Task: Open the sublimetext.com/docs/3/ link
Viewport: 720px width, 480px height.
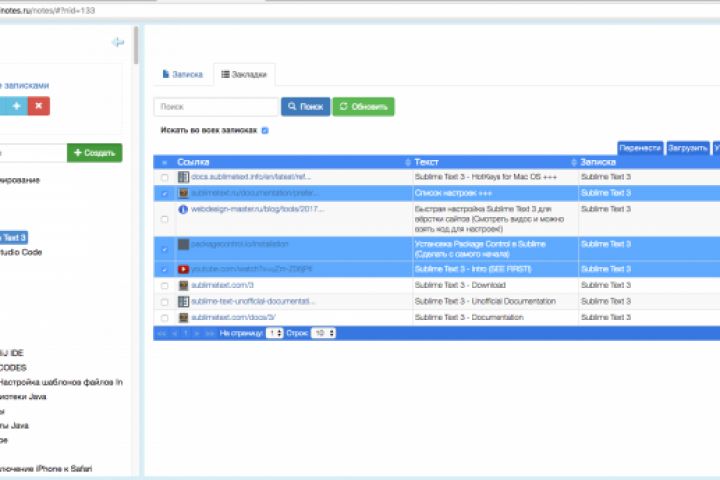Action: click(x=233, y=317)
